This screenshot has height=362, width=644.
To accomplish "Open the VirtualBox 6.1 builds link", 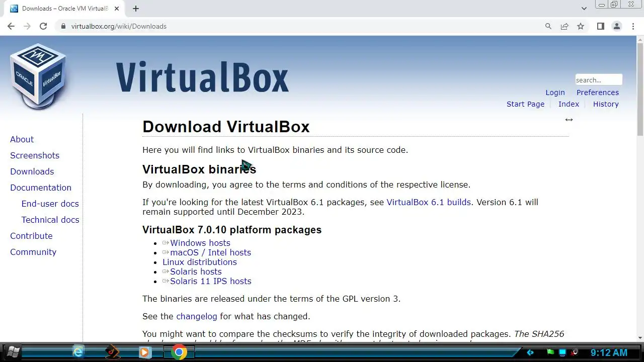I will (x=429, y=202).
